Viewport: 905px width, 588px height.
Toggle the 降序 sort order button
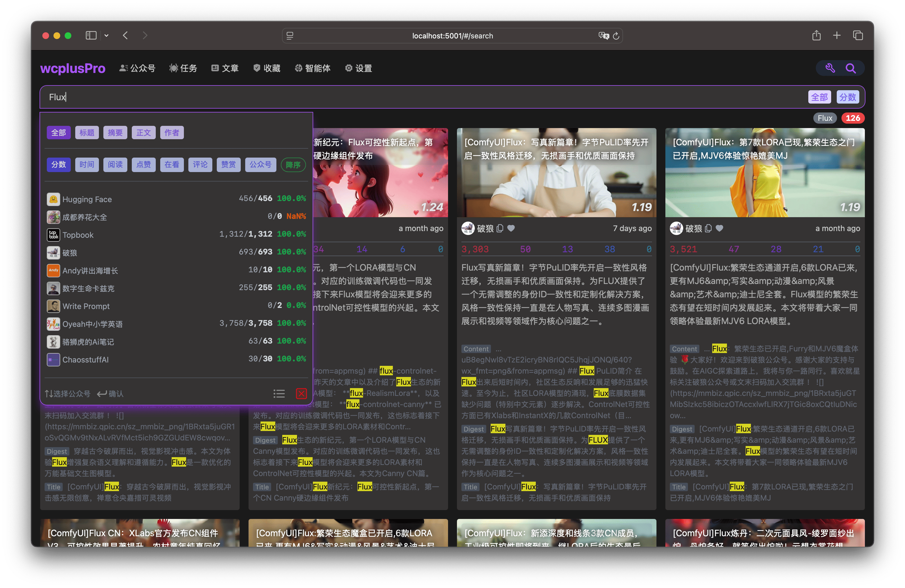click(x=293, y=165)
